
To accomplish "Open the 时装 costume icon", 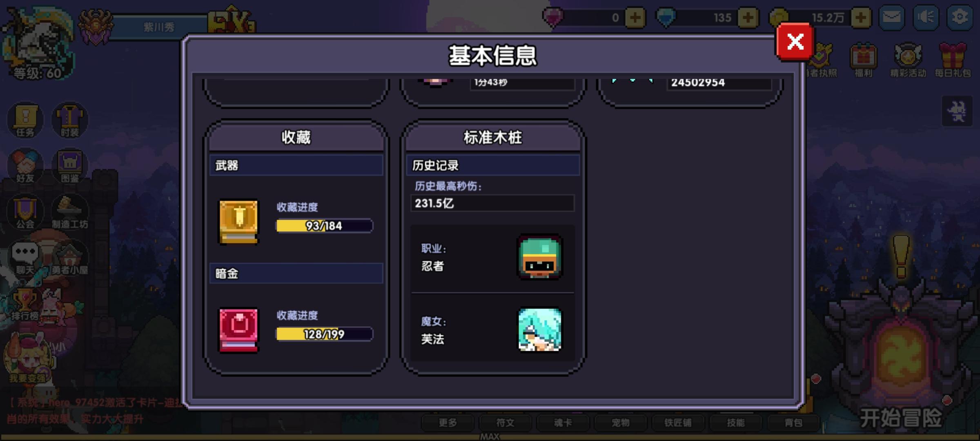I will 70,120.
